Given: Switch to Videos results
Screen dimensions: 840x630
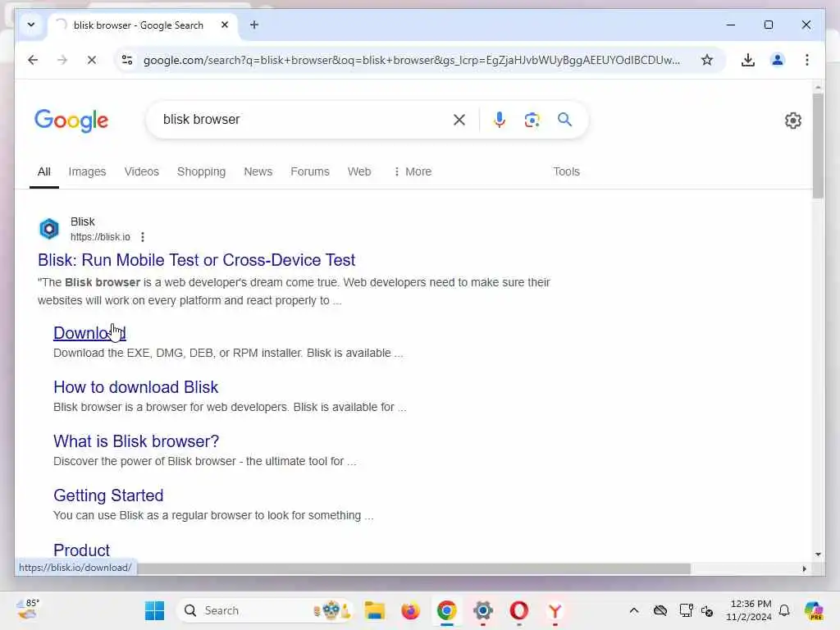Looking at the screenshot, I should (x=141, y=171).
